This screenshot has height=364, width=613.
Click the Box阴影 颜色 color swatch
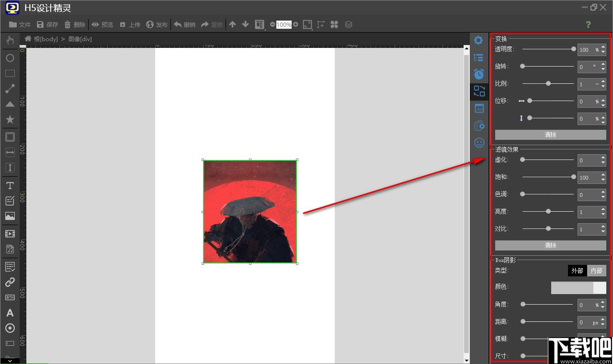point(579,287)
